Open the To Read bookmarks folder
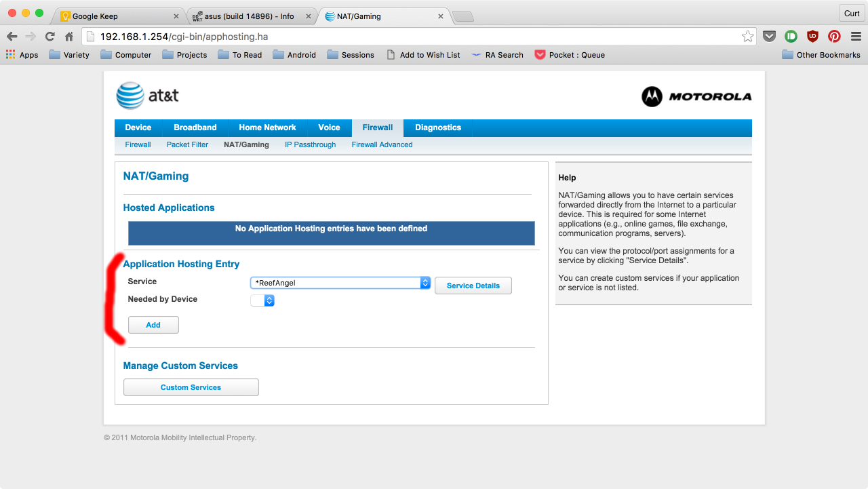Viewport: 868px width, 489px height. [240, 55]
